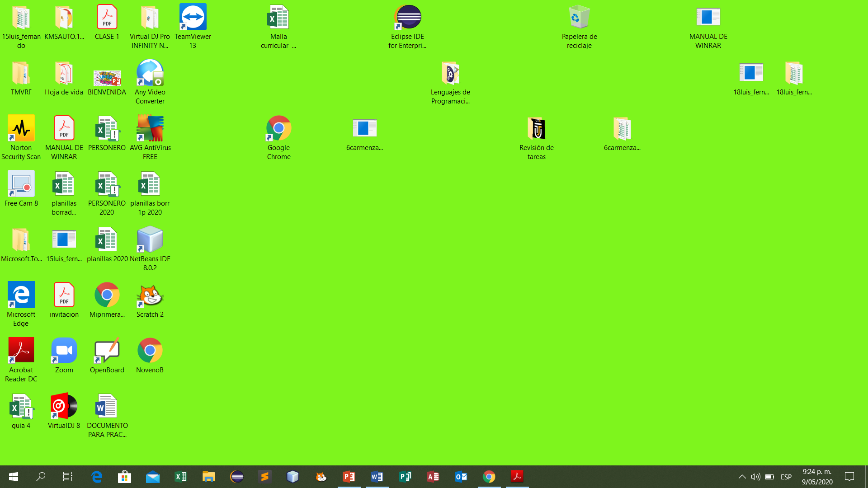
Task: Open Publisher from taskbar
Action: tap(405, 477)
